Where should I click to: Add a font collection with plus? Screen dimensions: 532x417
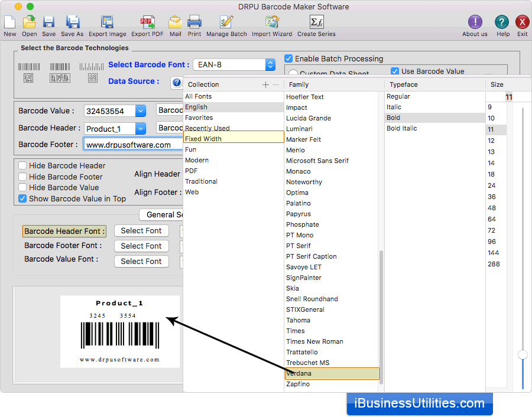coord(265,84)
